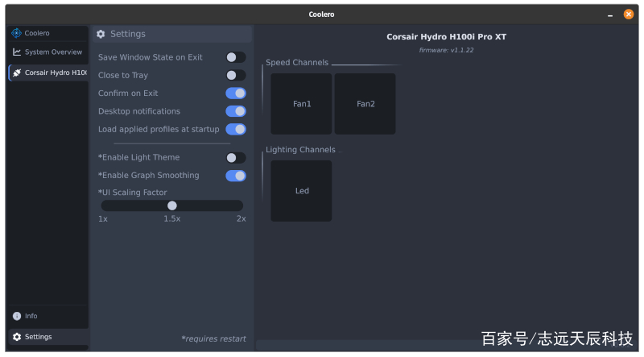The height and width of the screenshot is (357, 644).
Task: Open the Fan2 speed channel
Action: [365, 104]
